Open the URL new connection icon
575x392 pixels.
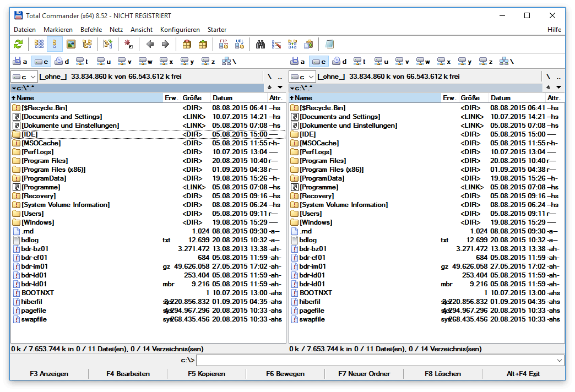[240, 45]
